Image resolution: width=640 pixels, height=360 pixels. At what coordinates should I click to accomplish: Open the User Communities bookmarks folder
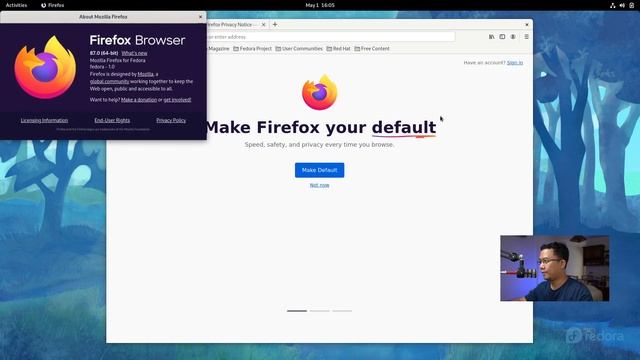299,49
